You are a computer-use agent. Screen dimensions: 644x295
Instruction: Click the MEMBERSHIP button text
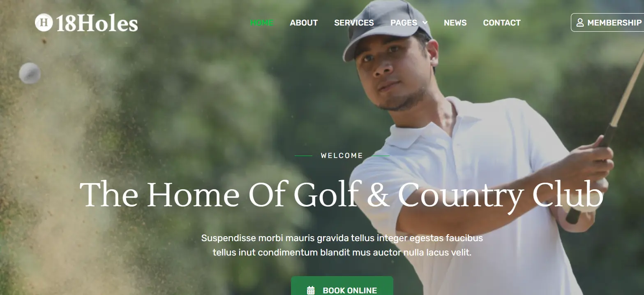coord(614,23)
